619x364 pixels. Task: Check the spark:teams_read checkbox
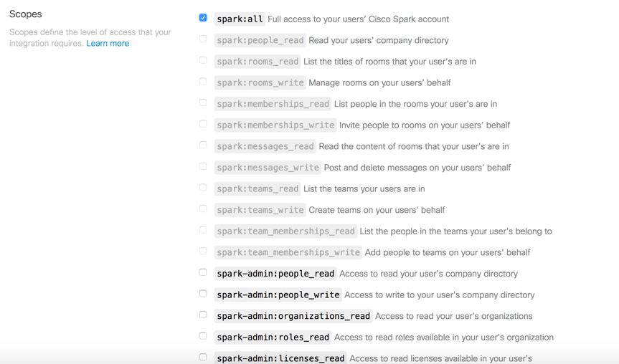203,188
